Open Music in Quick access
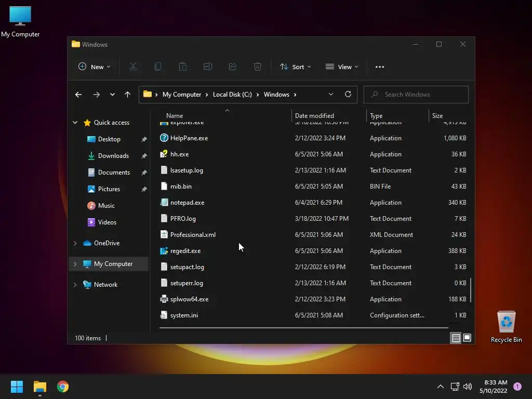This screenshot has width=532, height=399. [106, 206]
